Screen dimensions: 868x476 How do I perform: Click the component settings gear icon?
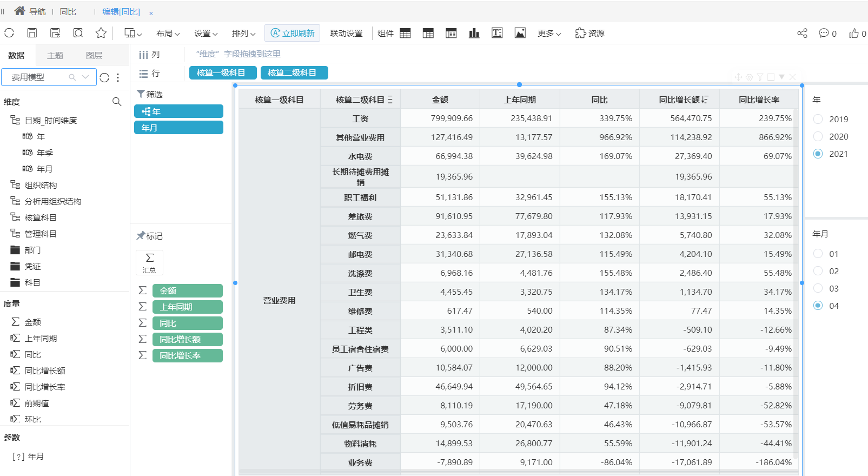(749, 77)
